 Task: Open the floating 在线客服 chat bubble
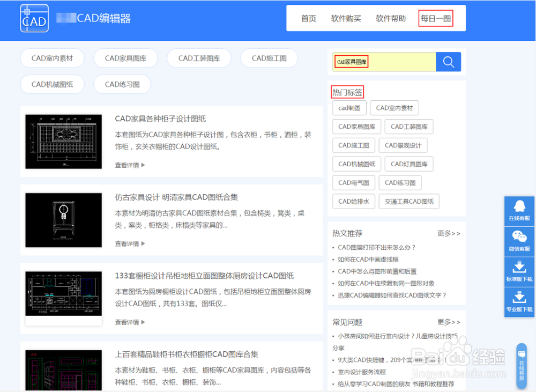click(x=522, y=366)
